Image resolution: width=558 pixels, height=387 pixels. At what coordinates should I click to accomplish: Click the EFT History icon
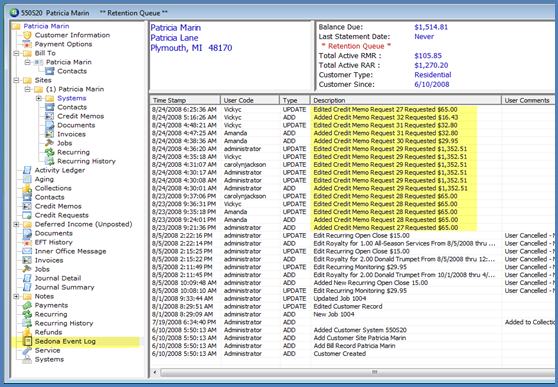pyautogui.click(x=27, y=242)
